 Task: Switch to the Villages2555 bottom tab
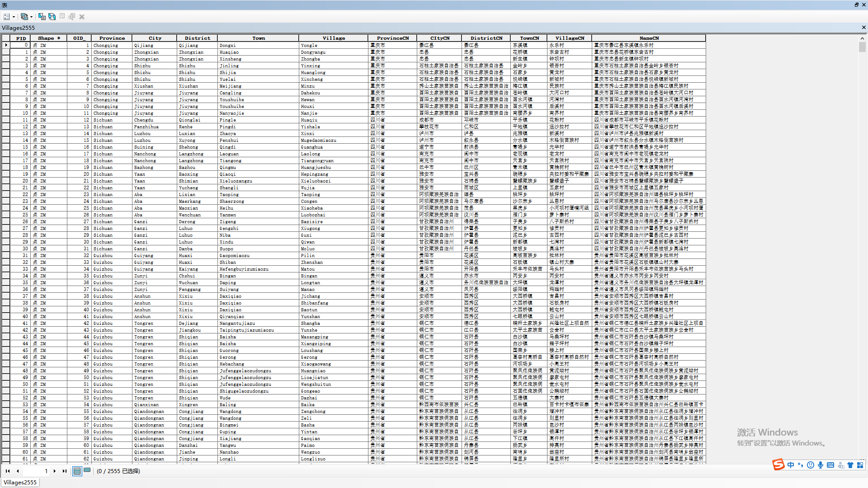click(20, 482)
